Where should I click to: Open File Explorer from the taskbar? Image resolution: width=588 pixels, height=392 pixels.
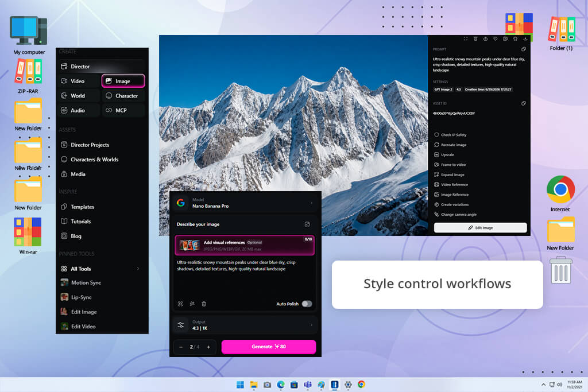pyautogui.click(x=254, y=385)
